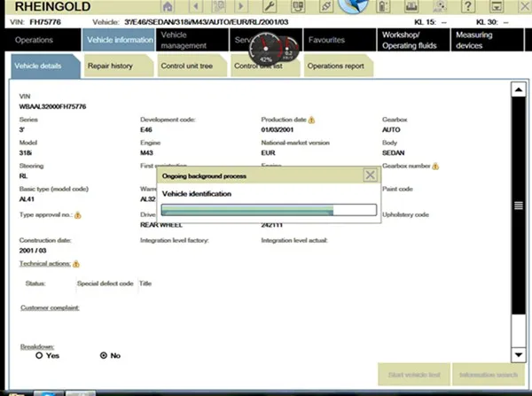
Task: Close the Ongoing background process dialog
Action: [370, 175]
